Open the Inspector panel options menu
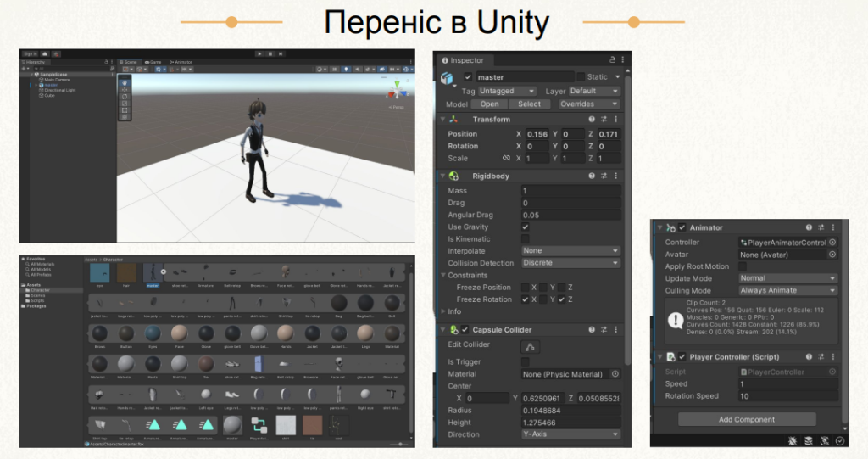 point(623,60)
